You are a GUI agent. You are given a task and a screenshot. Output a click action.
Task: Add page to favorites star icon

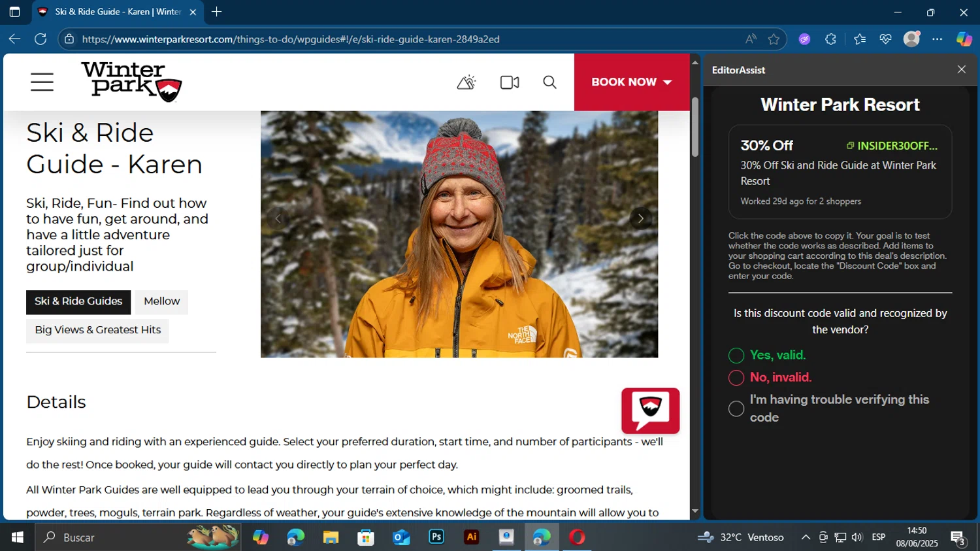pyautogui.click(x=774, y=39)
